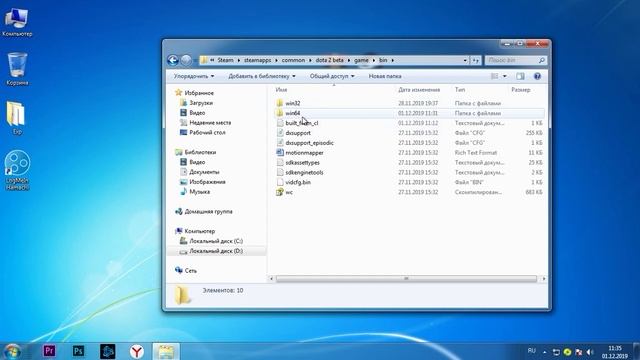640x360 pixels.
Task: Select the Exp folder on desktop
Action: point(16,118)
